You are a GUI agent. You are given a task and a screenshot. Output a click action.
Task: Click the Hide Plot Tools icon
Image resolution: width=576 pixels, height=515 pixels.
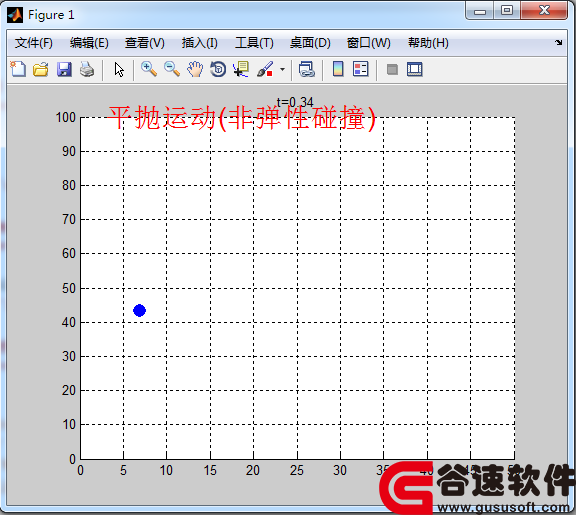point(392,69)
